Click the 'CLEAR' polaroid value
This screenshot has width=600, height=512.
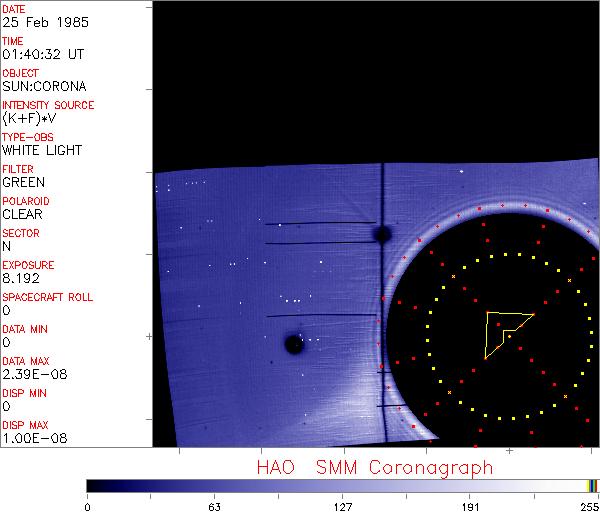click(22, 215)
